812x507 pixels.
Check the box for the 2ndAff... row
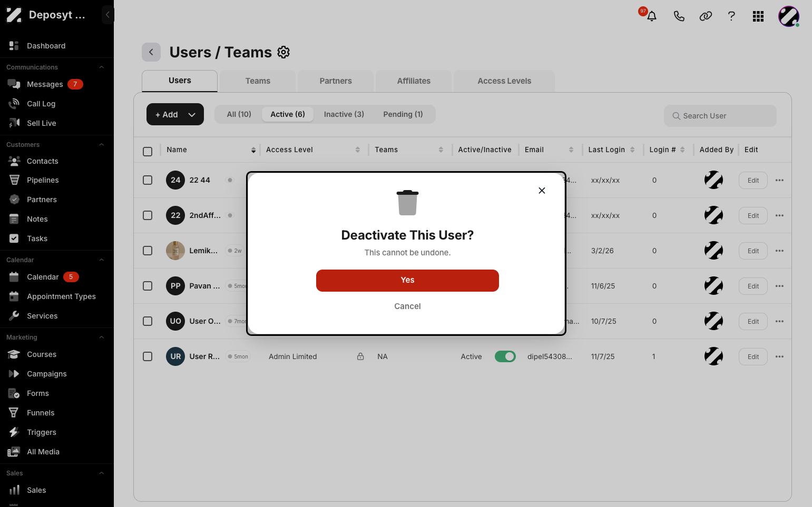(148, 215)
